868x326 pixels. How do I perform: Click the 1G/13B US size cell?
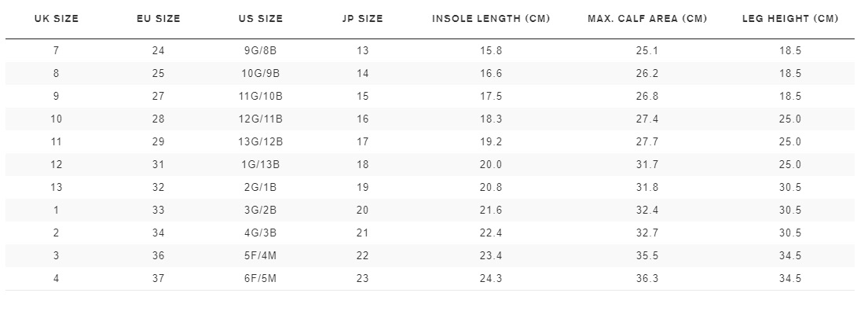tap(261, 165)
